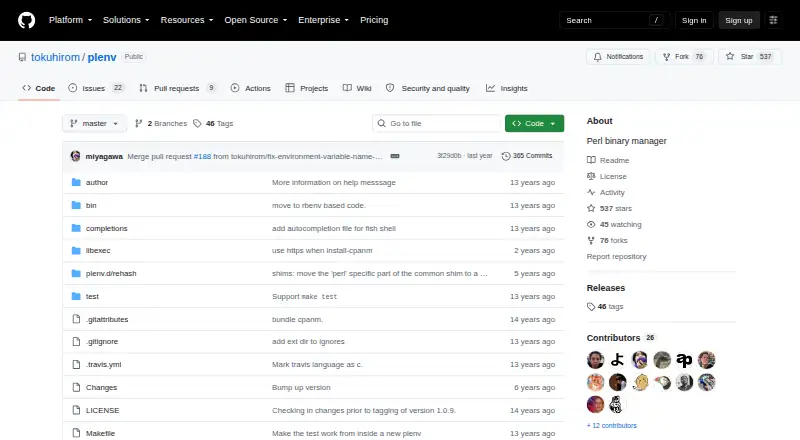
Task: Switch to Security and quality tab
Action: (x=428, y=88)
